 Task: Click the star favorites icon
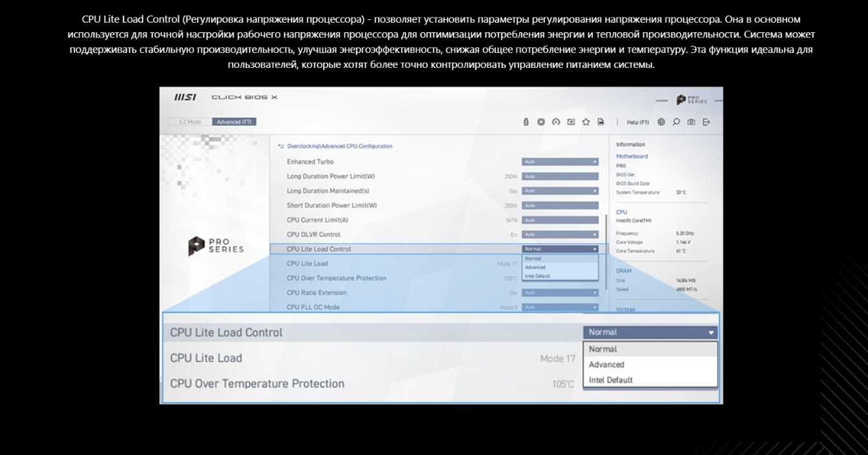click(x=586, y=122)
